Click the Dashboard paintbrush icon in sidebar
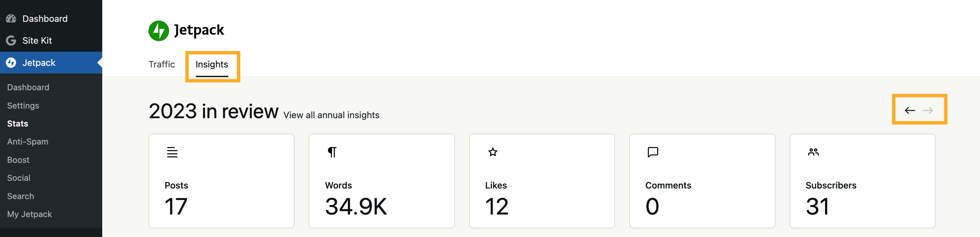Image resolution: width=980 pixels, height=237 pixels. [11, 18]
